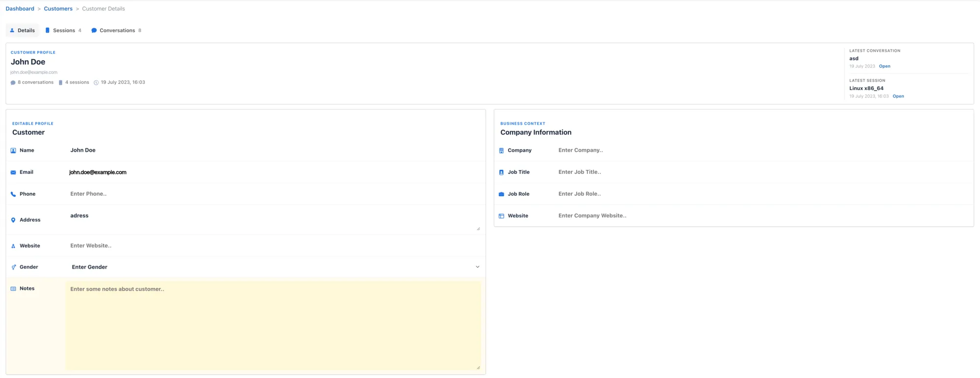Grab the Notes textarea resize handle
This screenshot has height=378, width=980.
click(478, 368)
